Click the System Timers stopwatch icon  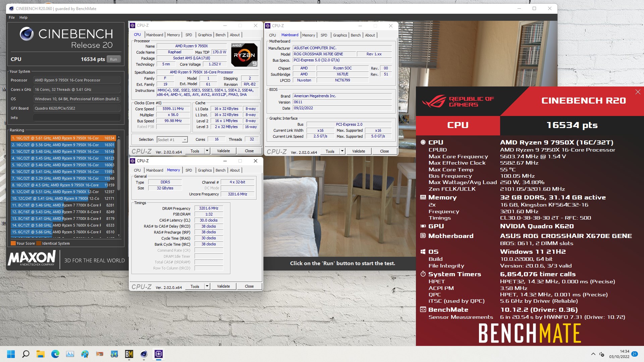(x=423, y=274)
